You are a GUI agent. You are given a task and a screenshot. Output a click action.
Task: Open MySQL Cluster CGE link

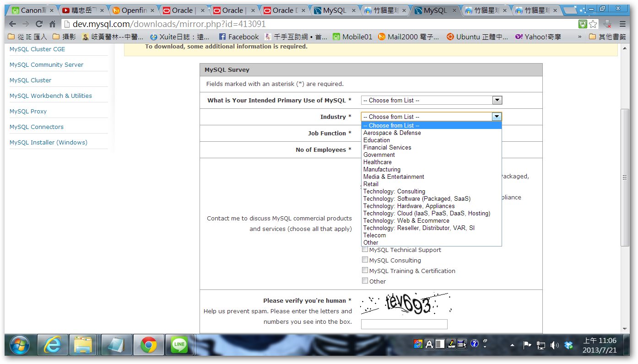(38, 49)
